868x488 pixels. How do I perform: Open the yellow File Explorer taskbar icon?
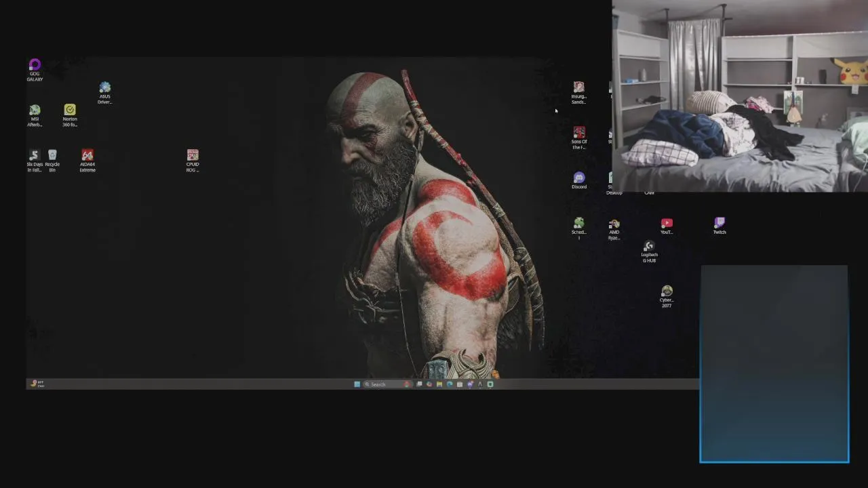pyautogui.click(x=439, y=384)
